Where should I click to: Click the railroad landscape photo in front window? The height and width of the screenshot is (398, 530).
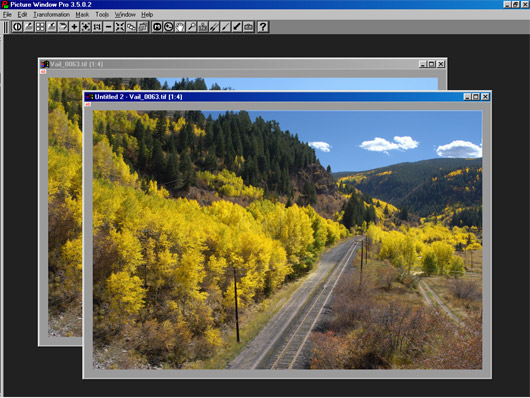287,239
